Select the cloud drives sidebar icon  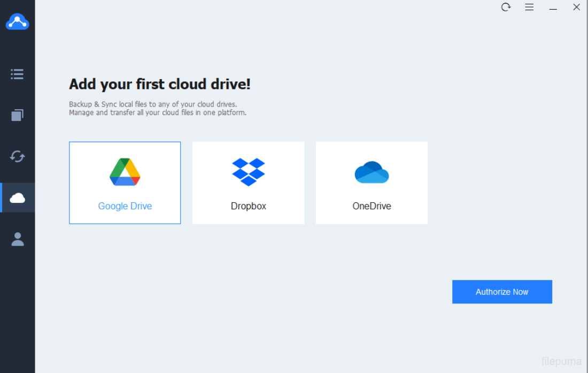(x=17, y=198)
